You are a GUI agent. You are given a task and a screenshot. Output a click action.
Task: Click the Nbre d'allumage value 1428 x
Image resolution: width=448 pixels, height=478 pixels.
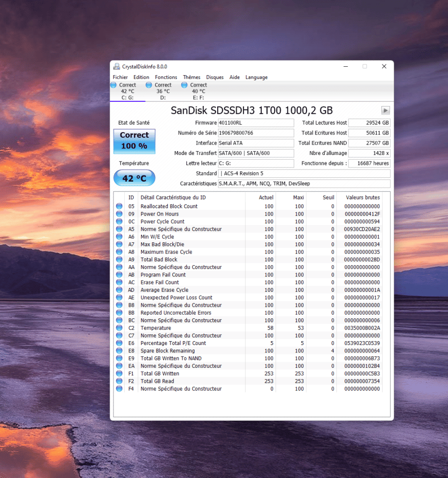pos(369,153)
